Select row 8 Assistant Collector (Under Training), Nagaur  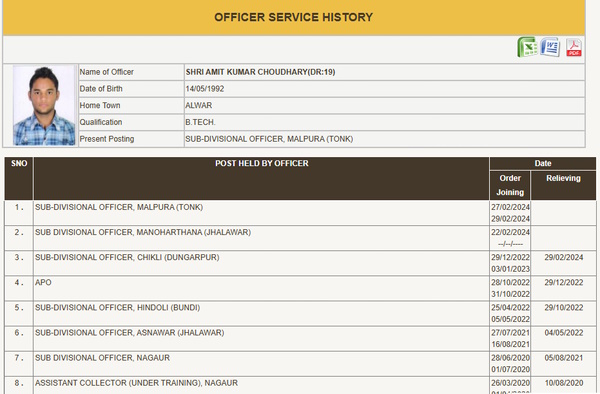pyautogui.click(x=136, y=383)
